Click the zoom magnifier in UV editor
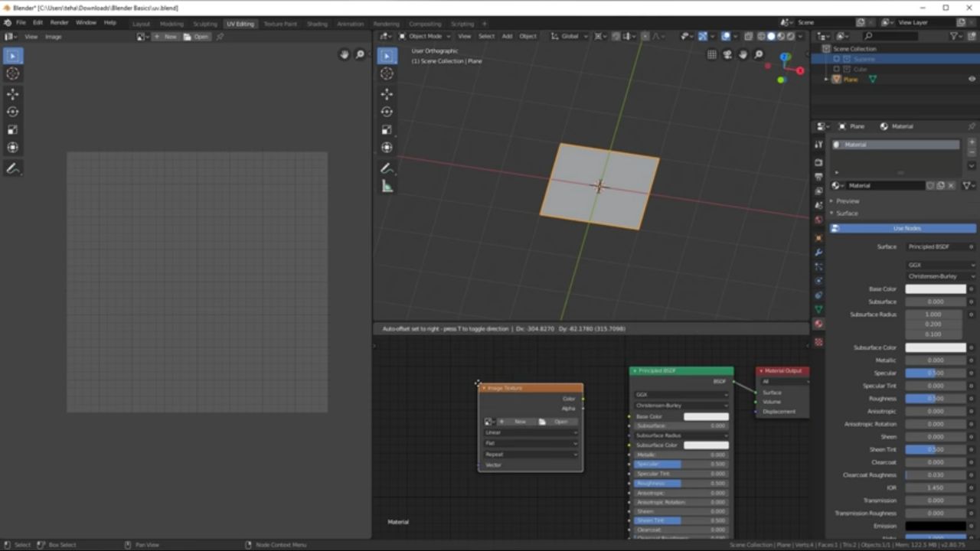The width and height of the screenshot is (980, 551). point(360,54)
